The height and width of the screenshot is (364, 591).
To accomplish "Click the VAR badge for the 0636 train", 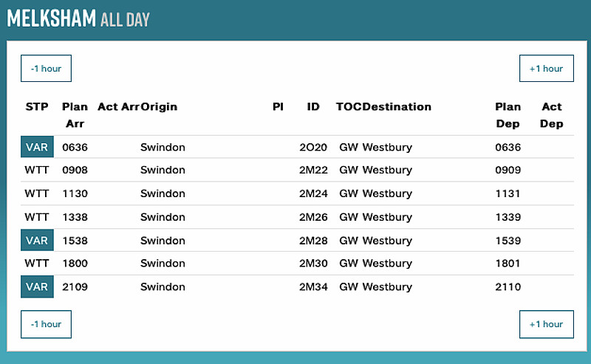I will pyautogui.click(x=37, y=147).
